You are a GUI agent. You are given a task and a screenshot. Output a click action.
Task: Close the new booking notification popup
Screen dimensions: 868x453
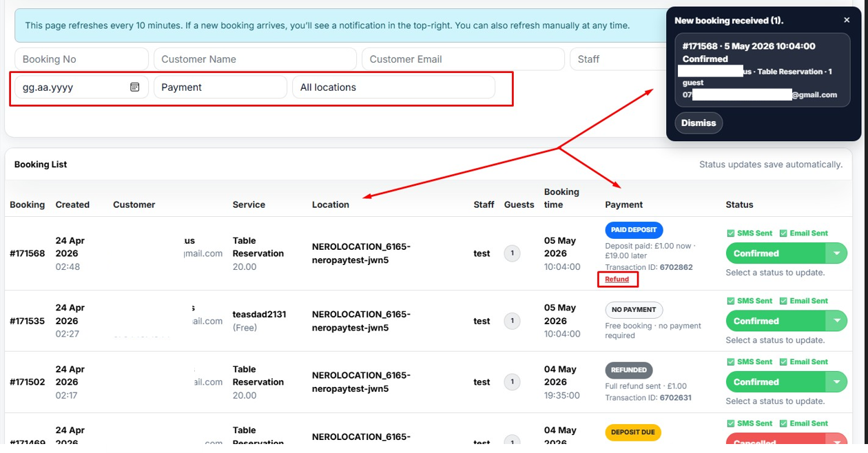pos(847,20)
